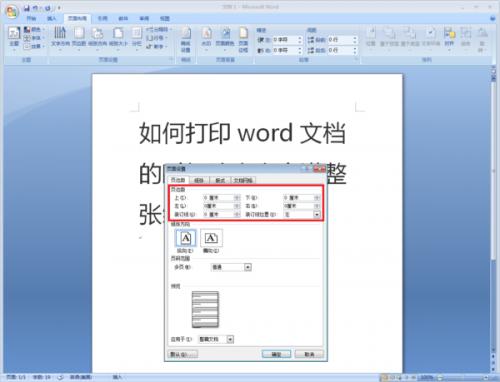Viewport: 500px width, 382px height.
Task: Switch to Home (开始) ribbon tab
Action: pyautogui.click(x=31, y=18)
